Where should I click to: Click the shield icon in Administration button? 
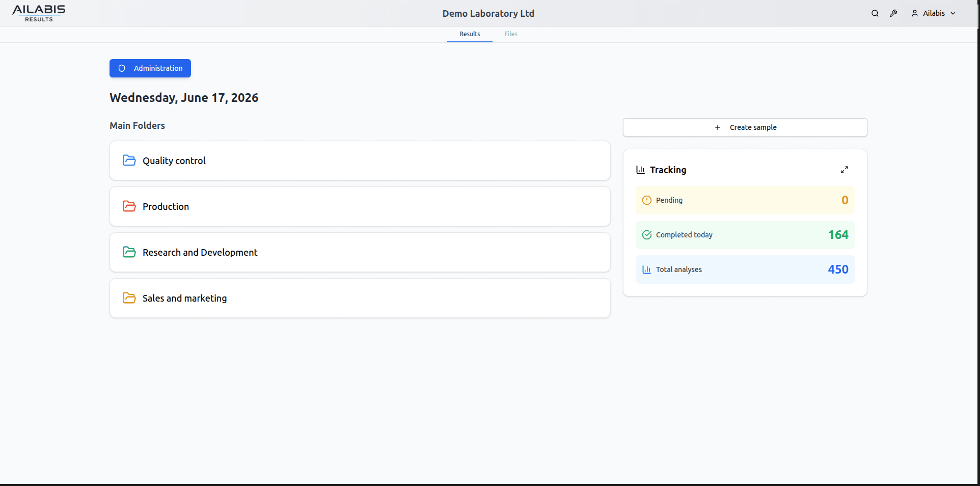tap(122, 68)
